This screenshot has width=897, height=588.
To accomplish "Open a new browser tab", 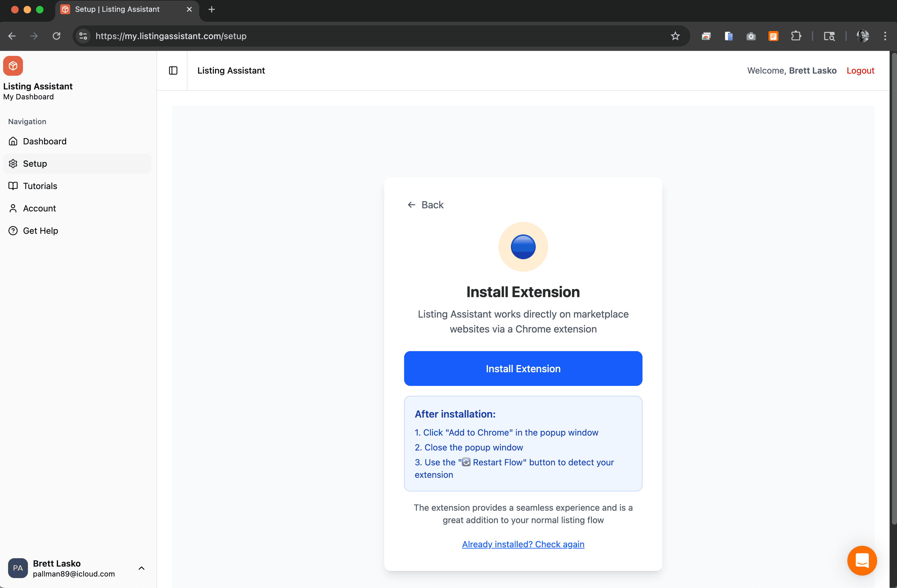I will coord(211,9).
